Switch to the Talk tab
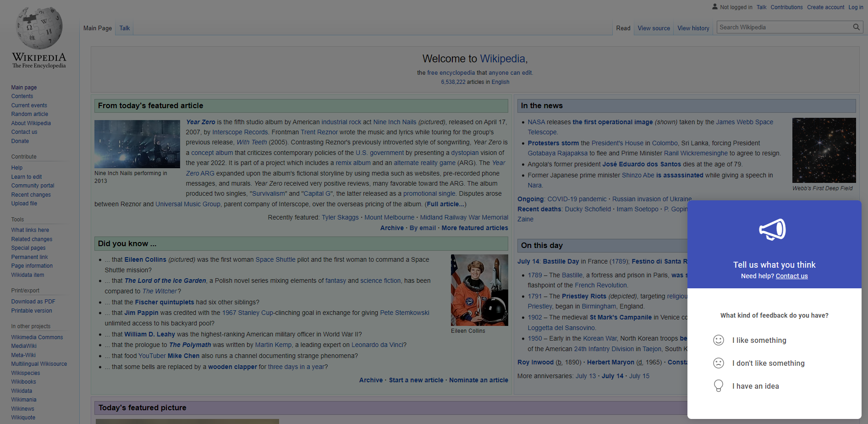Image resolution: width=868 pixels, height=424 pixels. pos(125,28)
